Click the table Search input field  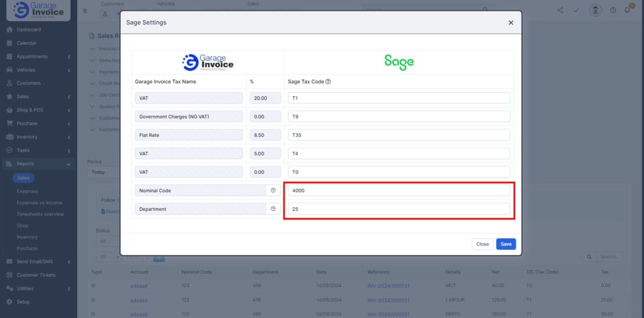(x=609, y=257)
